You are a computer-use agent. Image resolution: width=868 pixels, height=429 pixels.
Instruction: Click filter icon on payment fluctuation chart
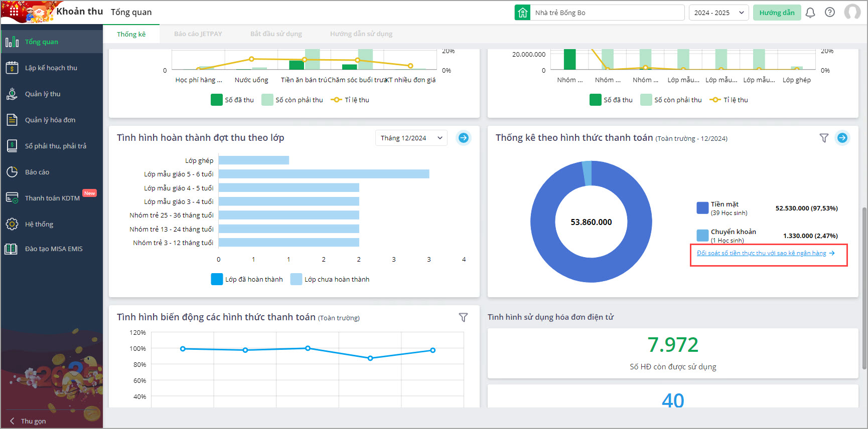[x=463, y=317]
